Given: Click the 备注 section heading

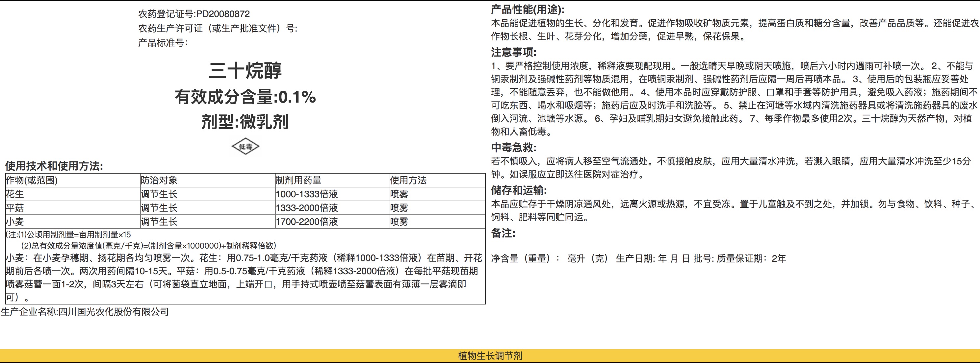Looking at the screenshot, I should (x=503, y=233).
